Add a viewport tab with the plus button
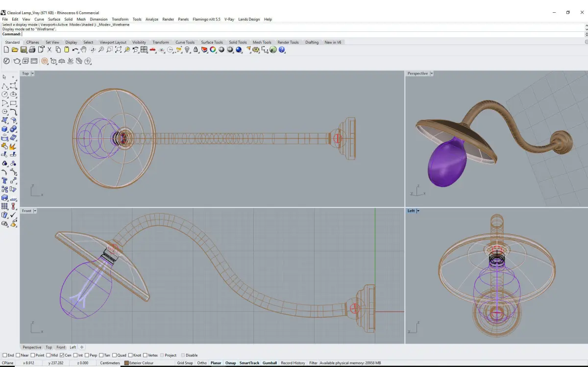The image size is (588, 367). pyautogui.click(x=82, y=347)
